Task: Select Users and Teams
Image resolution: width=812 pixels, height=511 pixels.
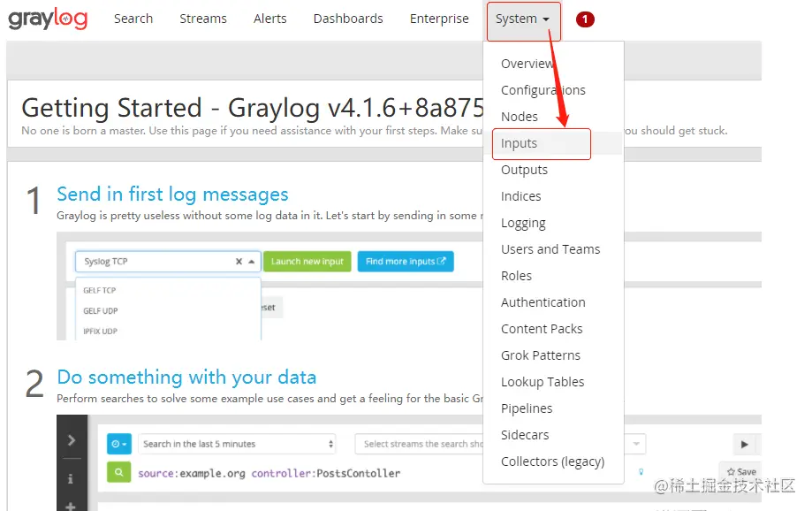Action: pyautogui.click(x=550, y=249)
